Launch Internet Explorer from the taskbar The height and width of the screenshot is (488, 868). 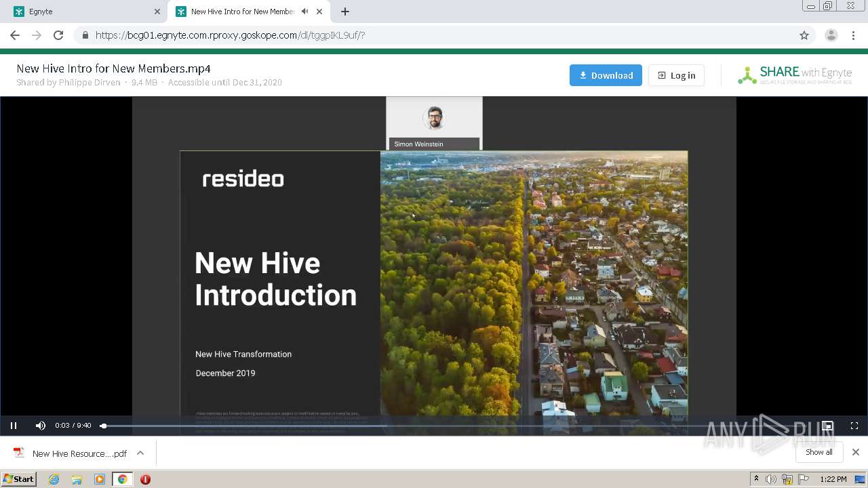[54, 479]
